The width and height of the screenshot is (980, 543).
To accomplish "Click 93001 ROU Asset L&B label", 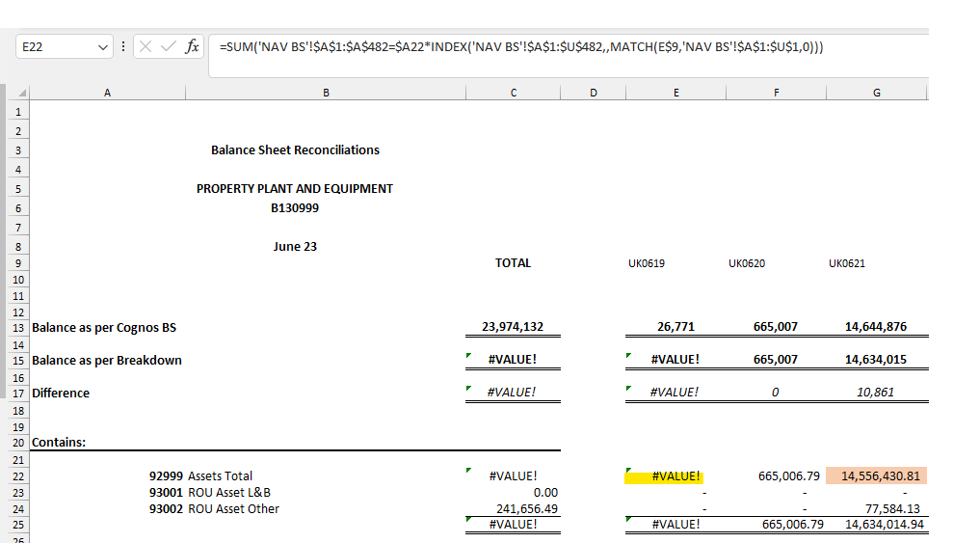I will (x=210, y=493).
